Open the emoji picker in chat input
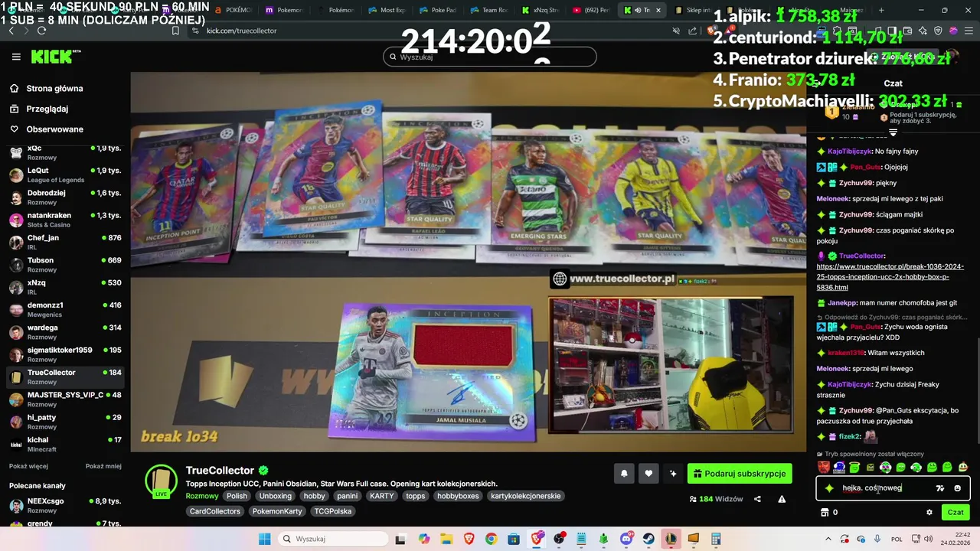Viewport: 980px width, 551px height. (957, 488)
